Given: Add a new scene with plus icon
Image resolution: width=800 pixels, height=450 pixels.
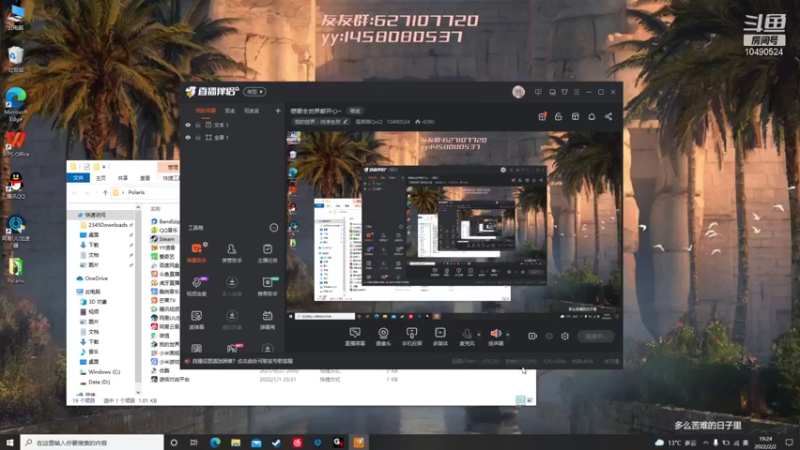Looking at the screenshot, I should tap(278, 111).
